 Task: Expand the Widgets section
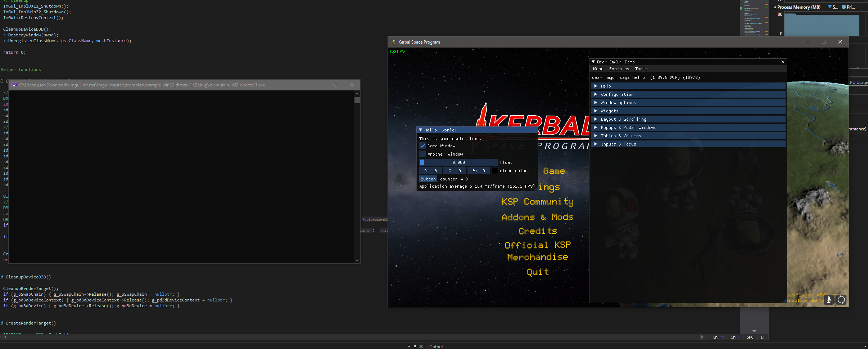point(688,111)
